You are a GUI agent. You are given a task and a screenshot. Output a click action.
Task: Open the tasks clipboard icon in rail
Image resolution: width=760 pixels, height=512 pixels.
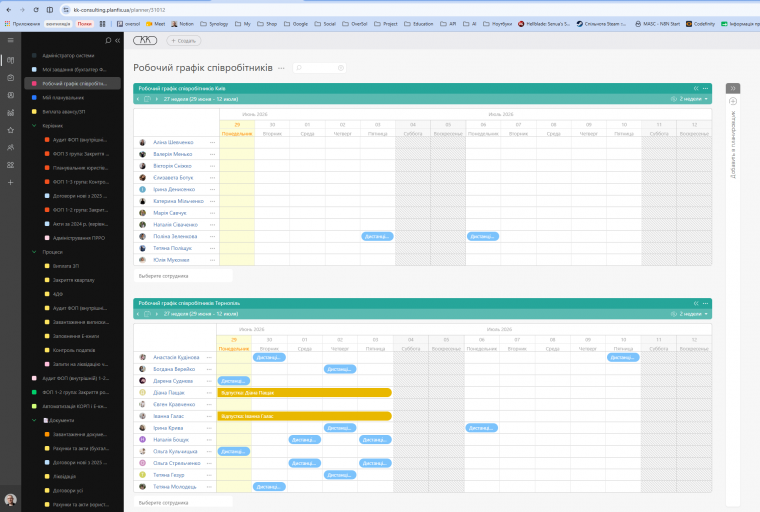[x=10, y=78]
